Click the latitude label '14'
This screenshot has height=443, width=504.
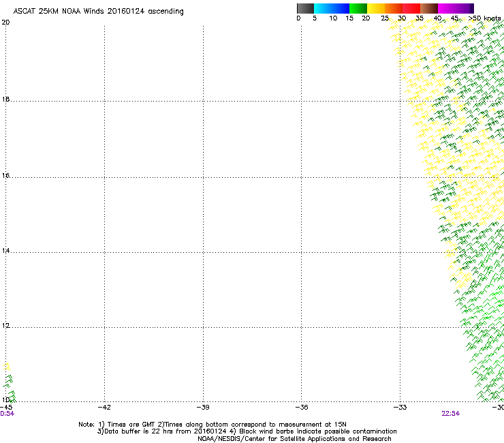click(5, 250)
